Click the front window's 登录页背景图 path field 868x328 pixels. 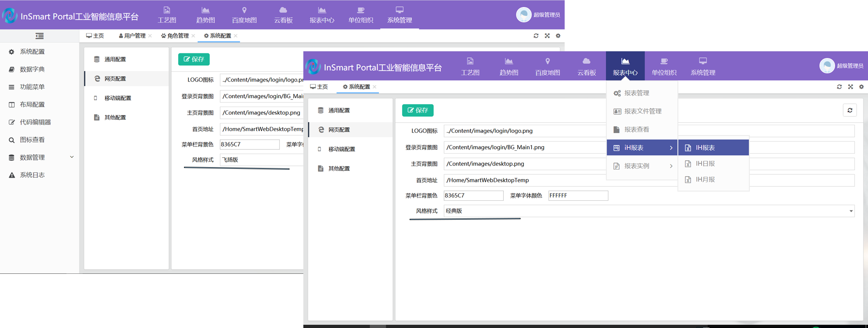(649, 147)
